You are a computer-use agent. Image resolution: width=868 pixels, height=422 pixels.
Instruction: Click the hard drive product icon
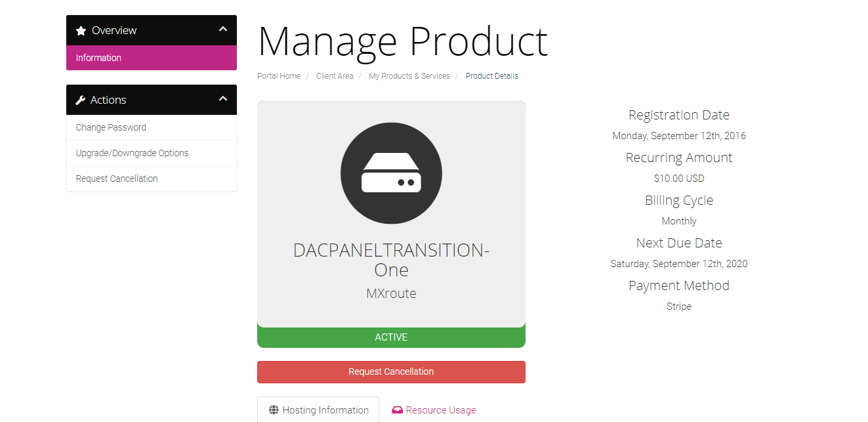[391, 173]
